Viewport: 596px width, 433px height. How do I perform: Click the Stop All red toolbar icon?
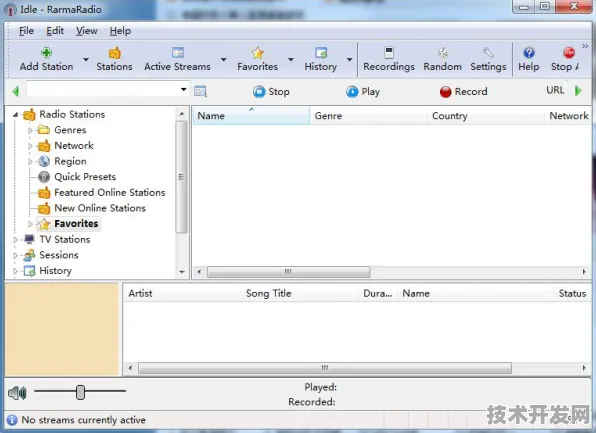tap(569, 52)
